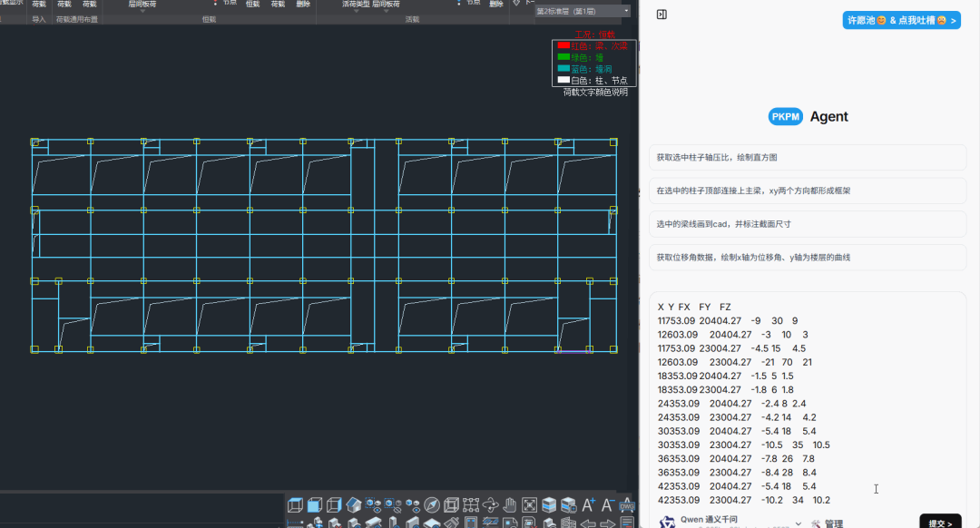Activate the pan hand tool
Image resolution: width=980 pixels, height=528 pixels.
[x=510, y=505]
